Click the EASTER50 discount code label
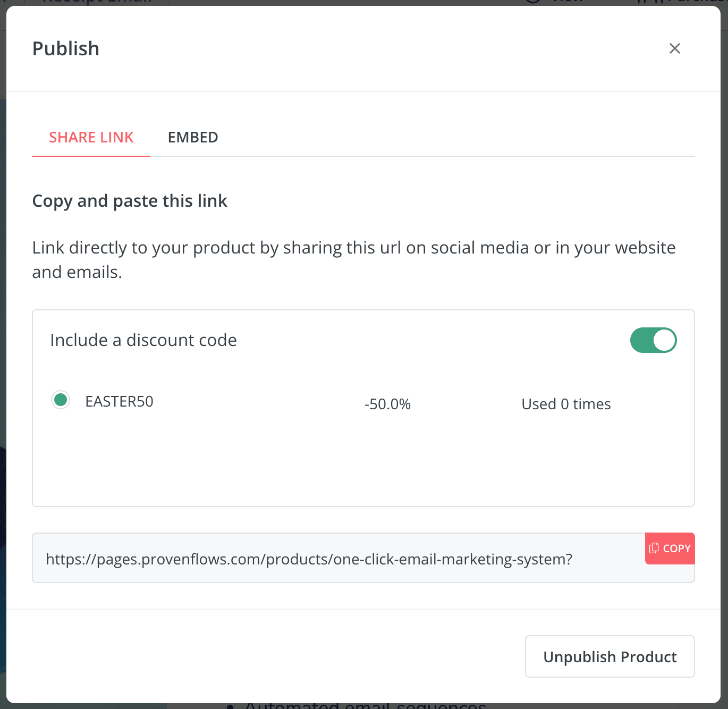 [120, 401]
